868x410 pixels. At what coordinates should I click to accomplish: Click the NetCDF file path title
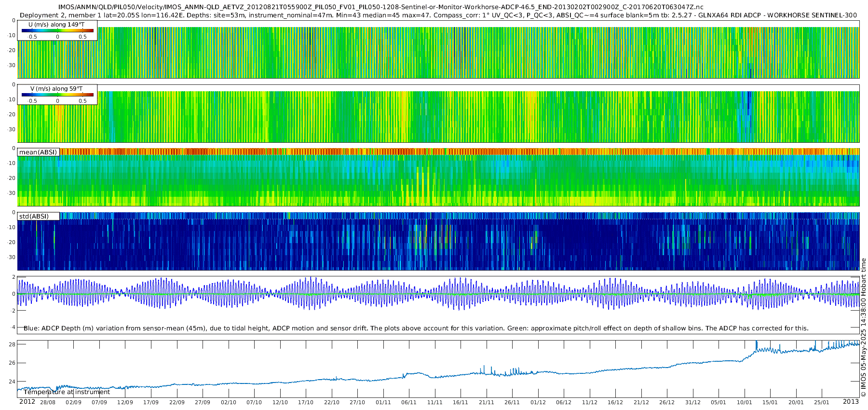(381, 7)
